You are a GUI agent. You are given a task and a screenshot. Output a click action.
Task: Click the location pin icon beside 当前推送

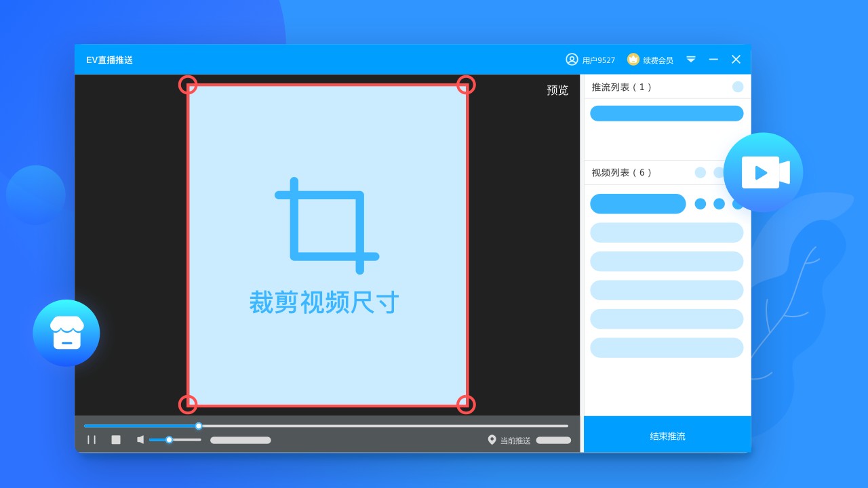492,440
